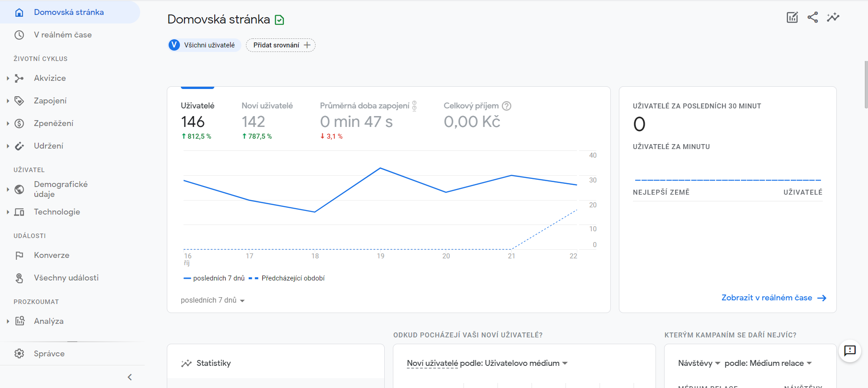Open the feedback chat button
Viewport: 868px width, 388px height.
tap(850, 351)
